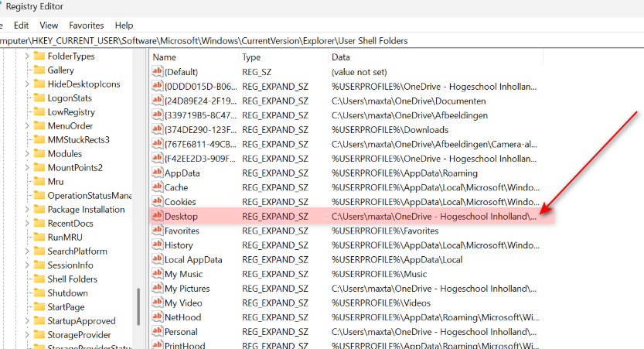Click the Cookies value's ab icon
Screen dimensions: 644x349
click(157, 201)
